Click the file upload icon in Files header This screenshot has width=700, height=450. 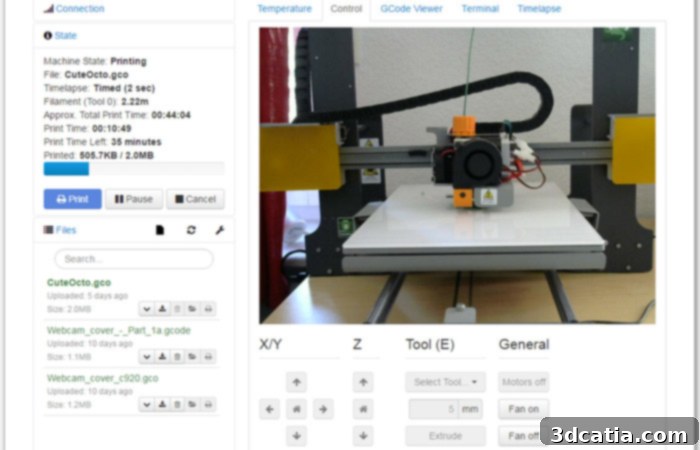pyautogui.click(x=160, y=230)
